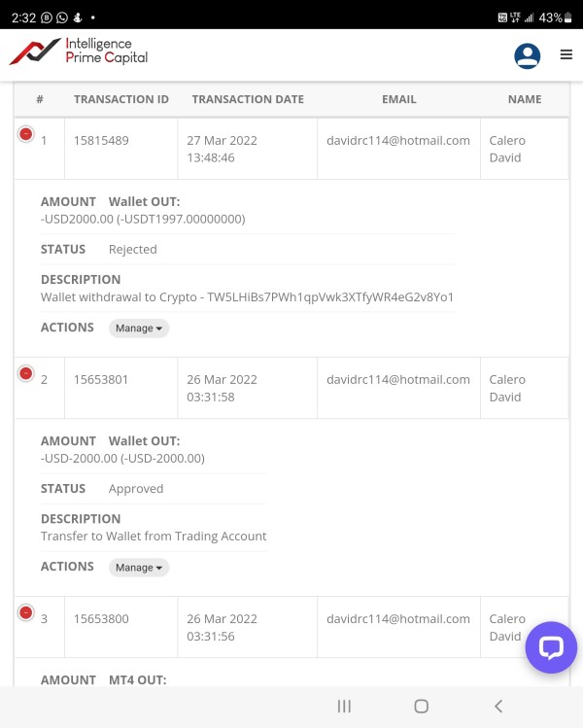Sort by Email column header
This screenshot has width=583, height=728.
[x=398, y=99]
